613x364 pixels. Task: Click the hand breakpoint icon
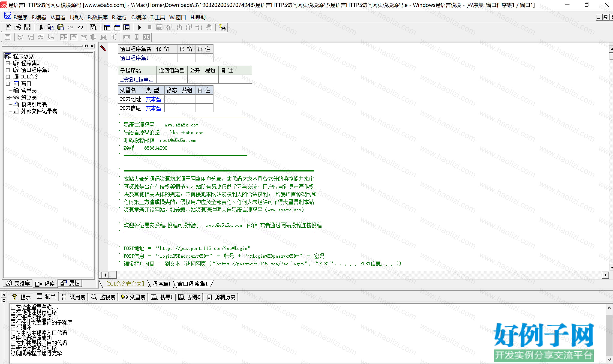[209, 27]
